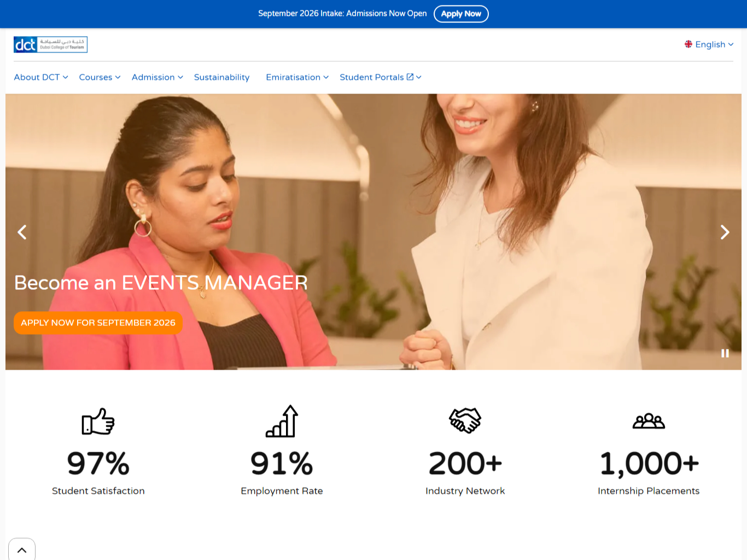747x560 pixels.
Task: Click the people group Internship Placements icon
Action: pyautogui.click(x=649, y=421)
